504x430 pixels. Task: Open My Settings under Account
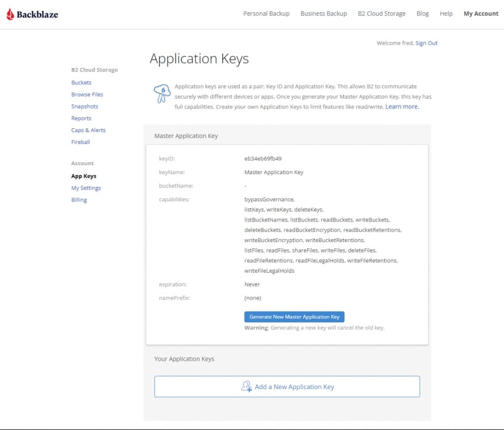[x=86, y=188]
